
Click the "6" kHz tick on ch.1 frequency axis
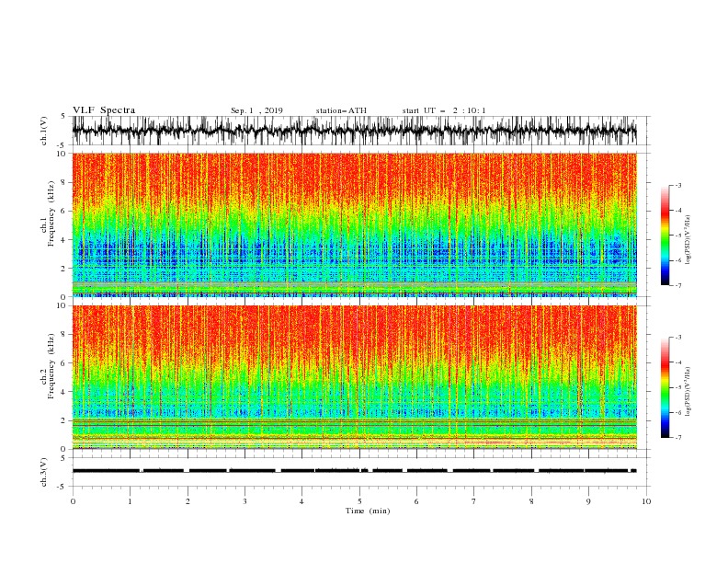coord(64,212)
